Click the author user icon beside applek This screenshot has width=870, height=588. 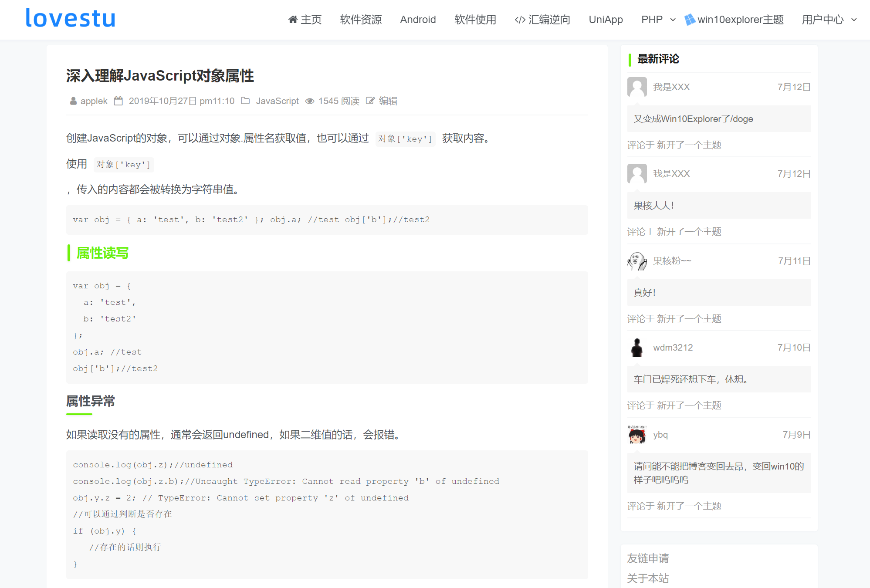pos(73,101)
